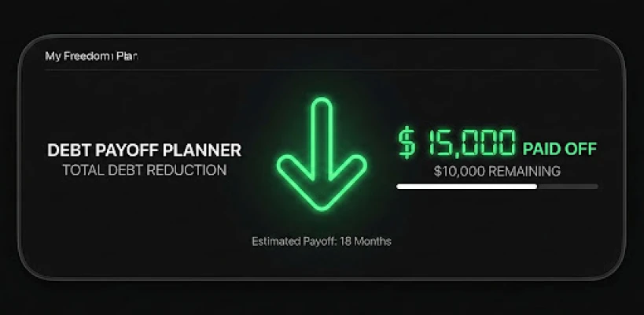Click the filled white portion of progress bar
644x315 pixels.
tap(466, 187)
